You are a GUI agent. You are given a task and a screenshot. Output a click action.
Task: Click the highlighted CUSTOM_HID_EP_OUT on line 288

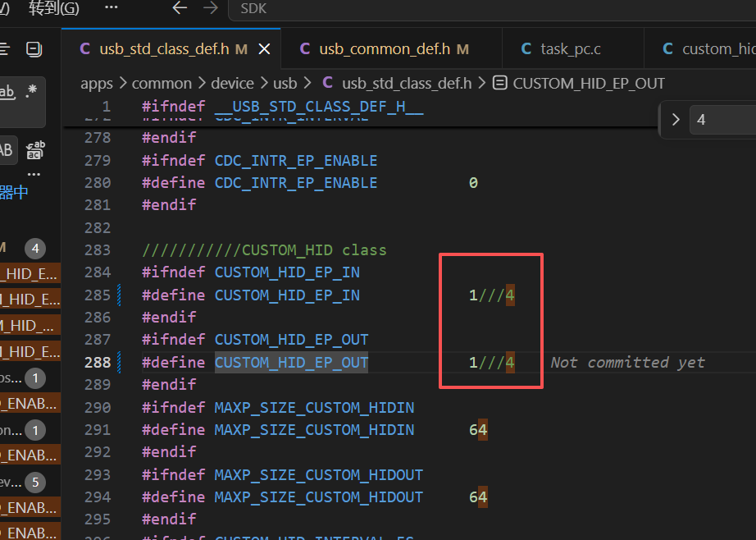[291, 363]
